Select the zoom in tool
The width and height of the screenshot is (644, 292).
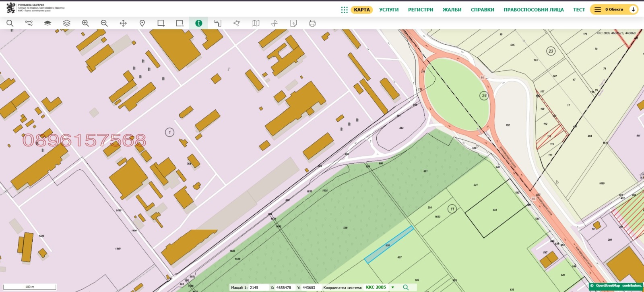click(x=85, y=23)
